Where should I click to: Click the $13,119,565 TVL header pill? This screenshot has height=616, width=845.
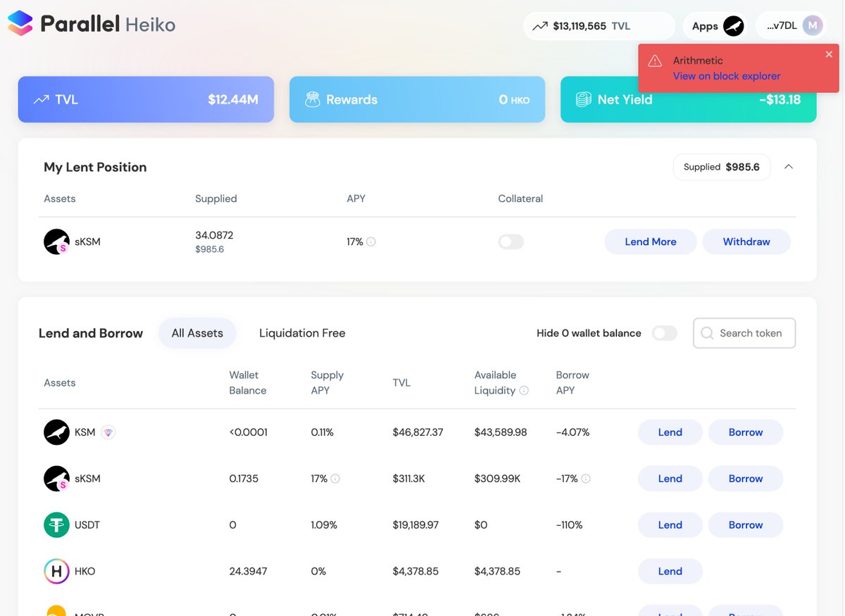coord(599,26)
